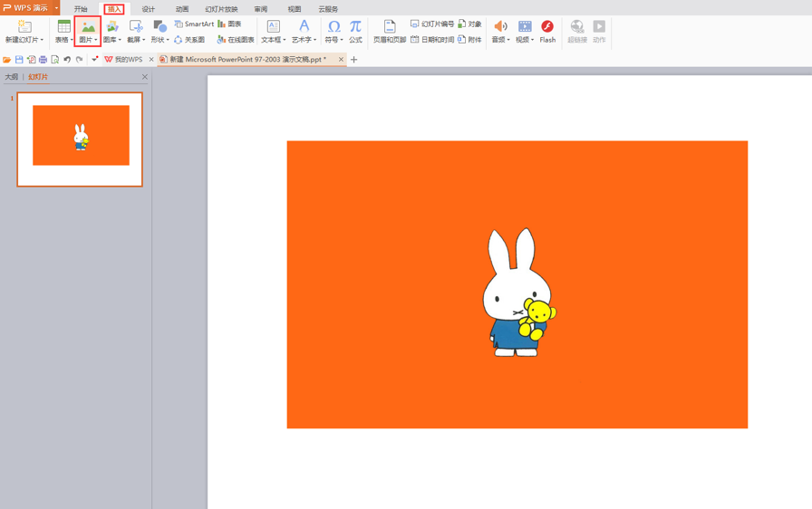
Task: Insert an attachment via 附件
Action: point(469,39)
